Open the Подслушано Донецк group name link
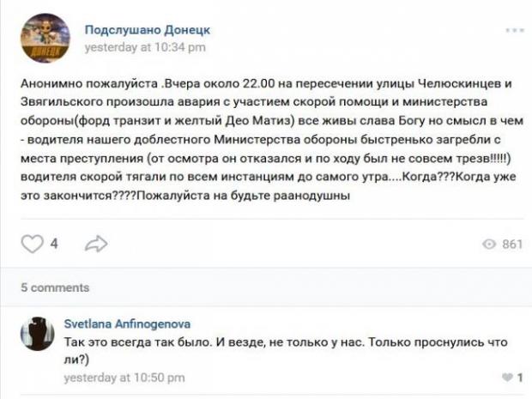 147,30
